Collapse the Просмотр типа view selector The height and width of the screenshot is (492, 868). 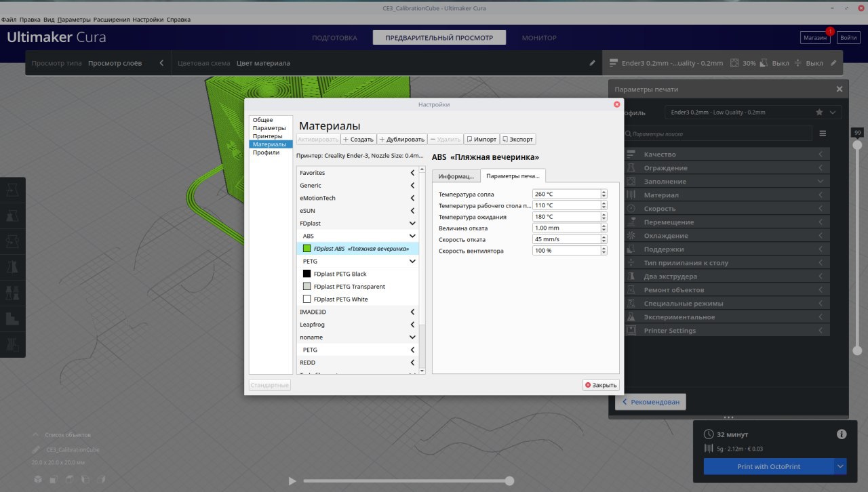pyautogui.click(x=161, y=63)
